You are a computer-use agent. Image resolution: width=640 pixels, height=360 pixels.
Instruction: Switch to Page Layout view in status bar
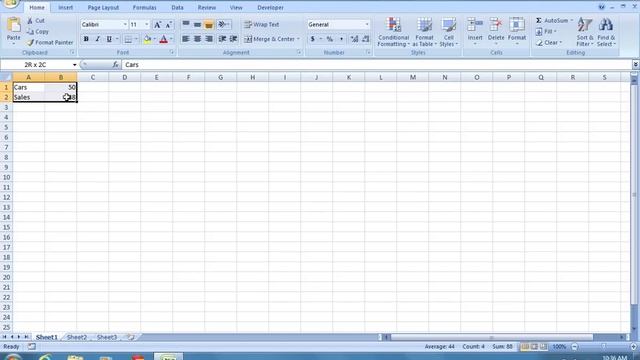click(x=534, y=347)
